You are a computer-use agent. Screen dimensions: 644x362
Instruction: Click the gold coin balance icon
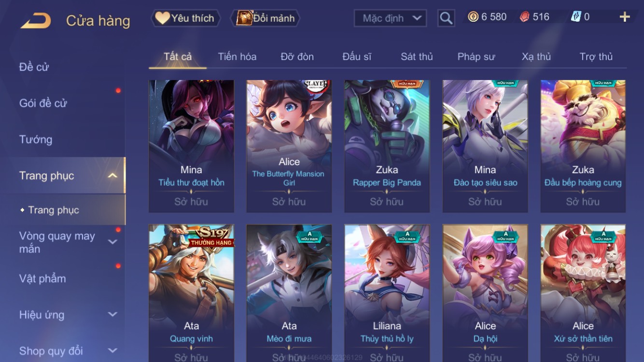[x=473, y=17]
